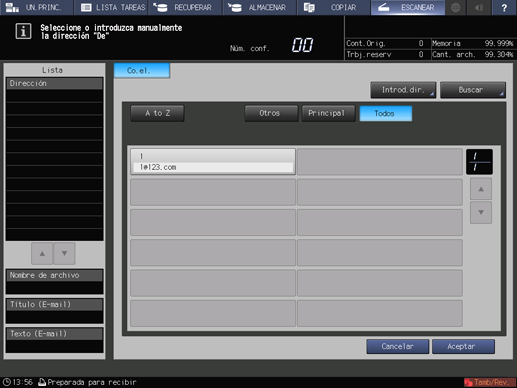Move up in the Lista panel
Viewport: 517px width, 388px height.
pyautogui.click(x=42, y=253)
